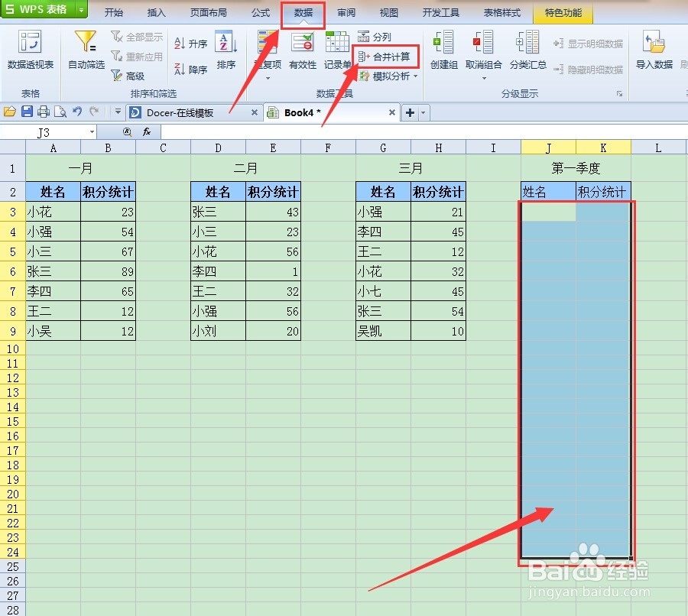Sort descending with 降序
The image size is (688, 616).
(191, 70)
